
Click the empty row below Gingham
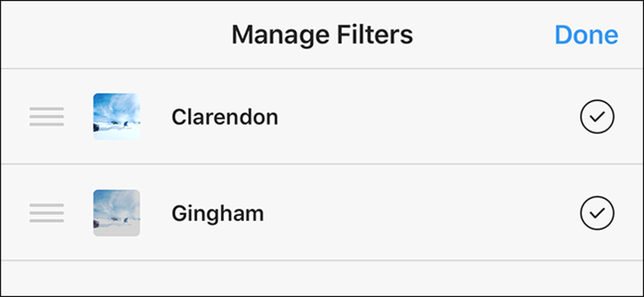[x=322, y=278]
